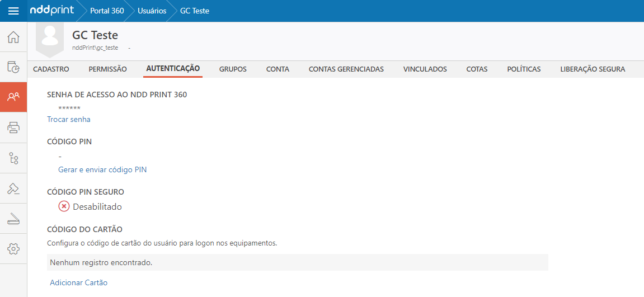Click the nddprint logo
This screenshot has width=644, height=297.
click(52, 11)
